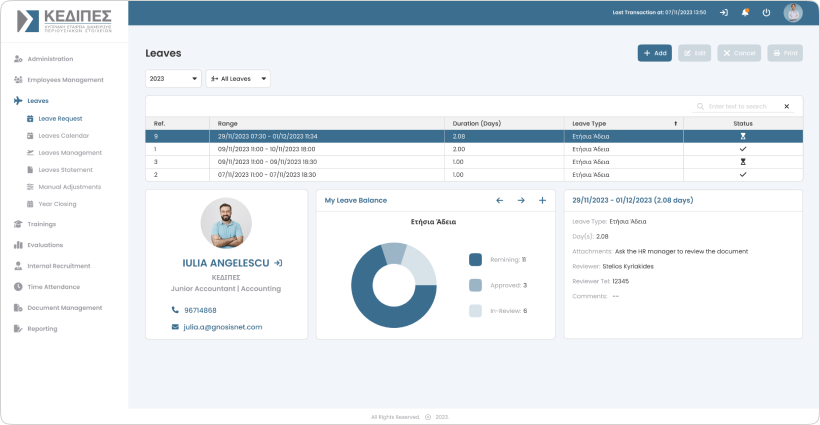Screen dimensions: 820x425
Task: Click the Add button
Action: click(x=655, y=53)
